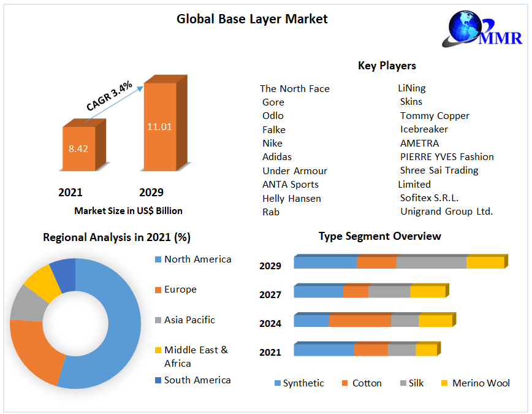Screen dimensions: 532x414
Task: Click the Silk legend swatch
Action: [x=403, y=383]
